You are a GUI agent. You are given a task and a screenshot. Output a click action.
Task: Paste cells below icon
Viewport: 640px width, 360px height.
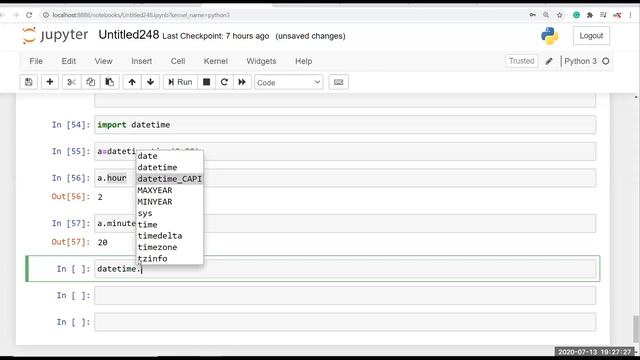[x=109, y=82]
